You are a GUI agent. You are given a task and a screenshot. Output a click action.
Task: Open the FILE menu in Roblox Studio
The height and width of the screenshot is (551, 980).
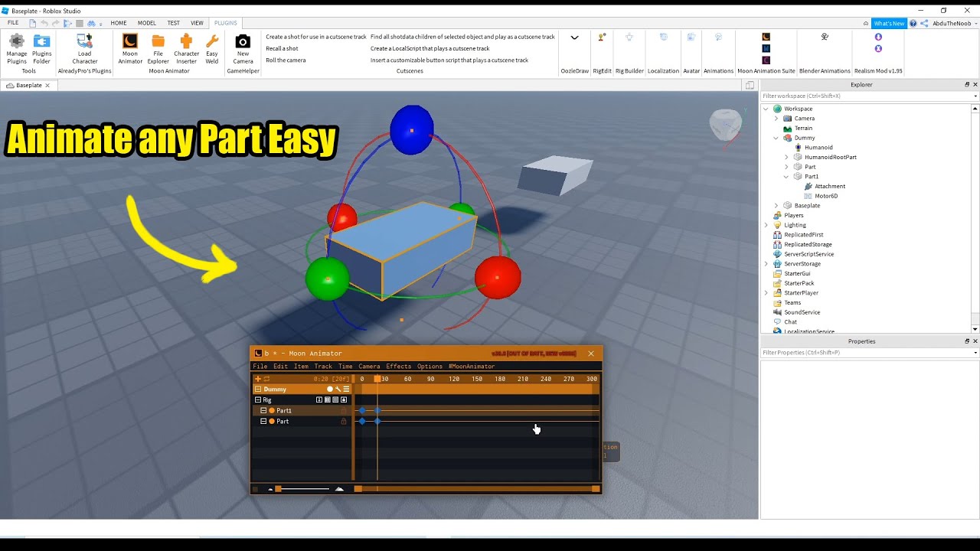tap(13, 23)
